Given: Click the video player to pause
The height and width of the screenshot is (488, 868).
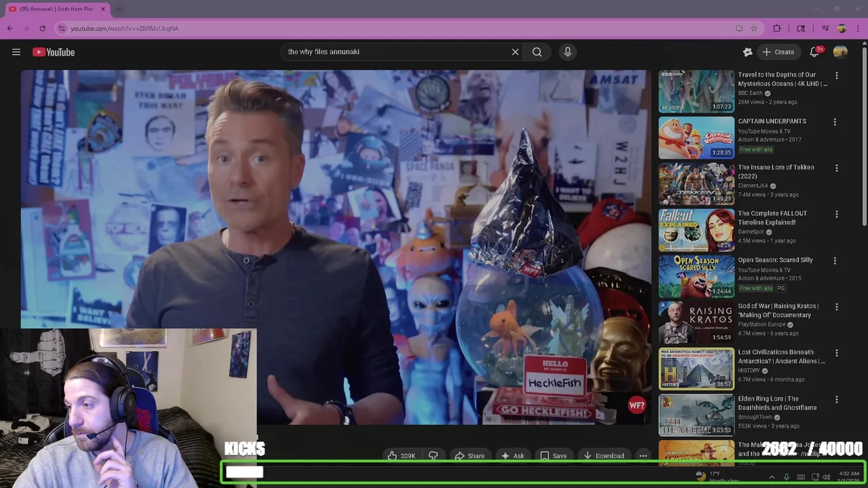Looking at the screenshot, I should coord(336,247).
